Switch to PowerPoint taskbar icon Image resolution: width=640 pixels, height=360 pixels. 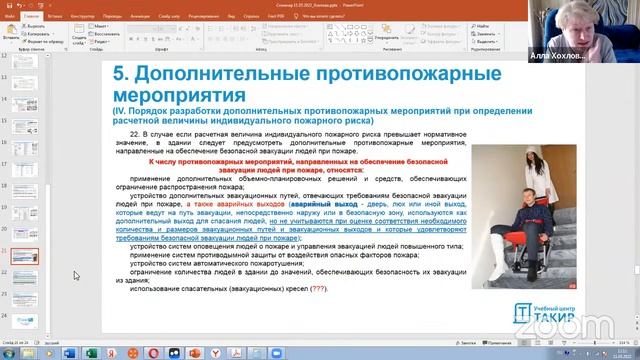(195, 353)
